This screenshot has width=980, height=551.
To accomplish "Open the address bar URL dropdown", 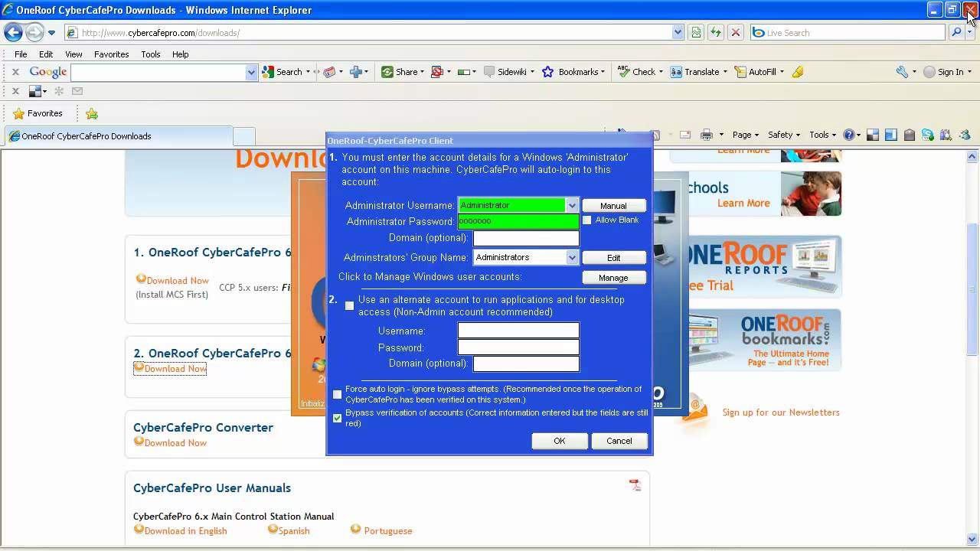I will tap(678, 32).
